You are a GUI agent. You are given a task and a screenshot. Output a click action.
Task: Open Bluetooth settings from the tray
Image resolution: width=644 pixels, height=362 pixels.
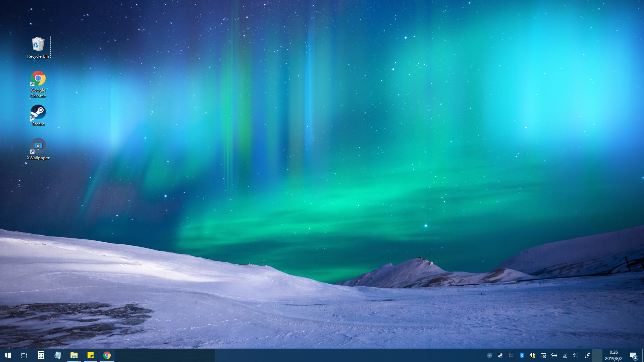pos(522,355)
